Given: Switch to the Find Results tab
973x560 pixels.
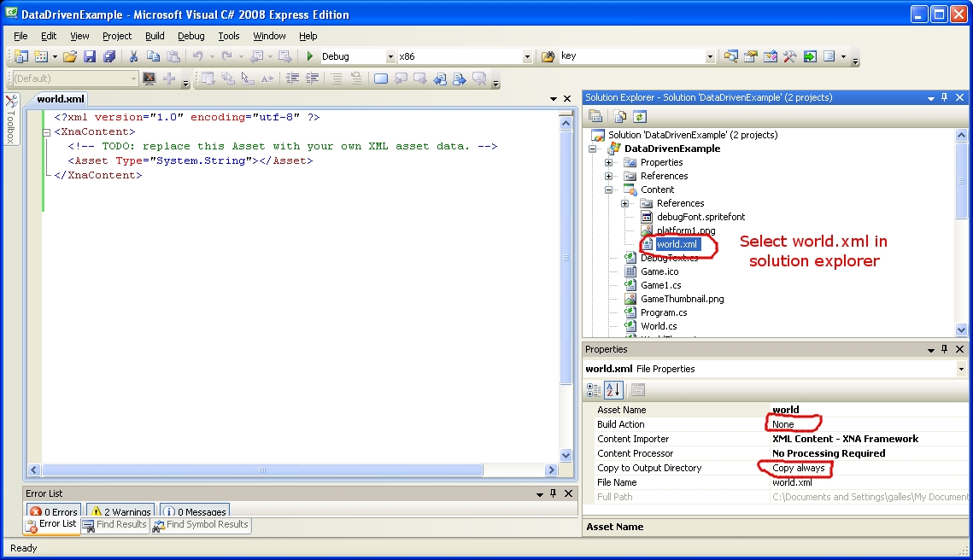Looking at the screenshot, I should coord(115,525).
